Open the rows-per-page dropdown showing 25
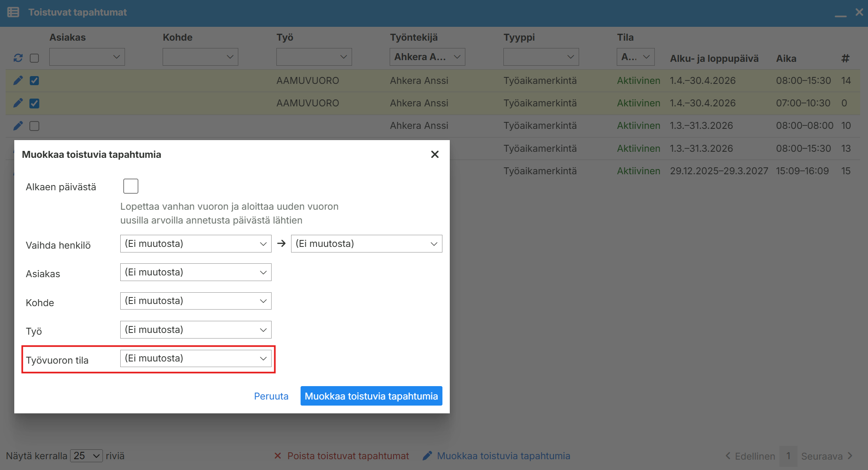Screen dimensions: 868x470 86,456
